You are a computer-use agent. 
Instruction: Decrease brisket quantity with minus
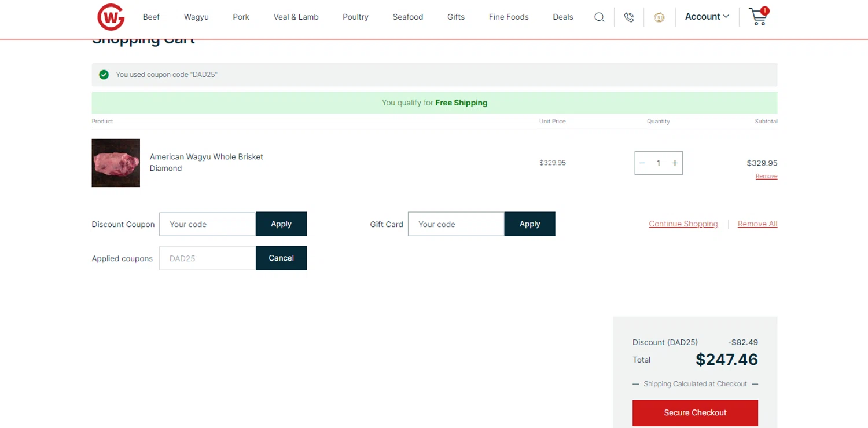tap(642, 163)
